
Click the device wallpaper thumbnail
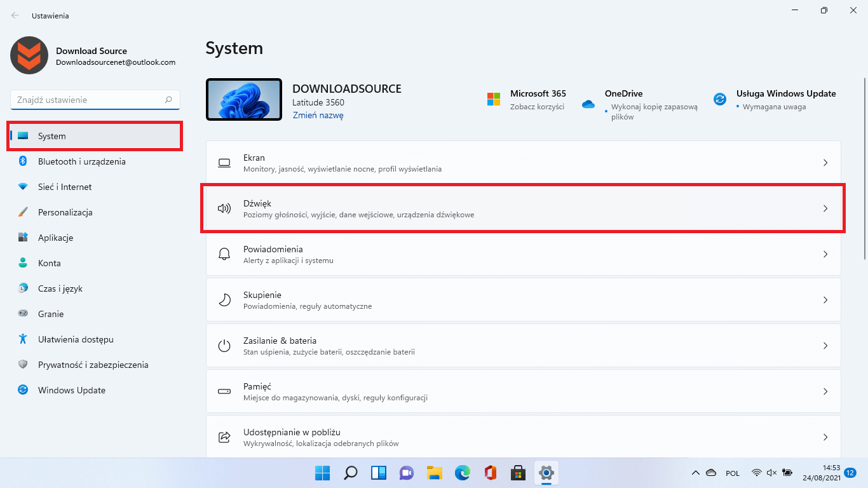(244, 99)
